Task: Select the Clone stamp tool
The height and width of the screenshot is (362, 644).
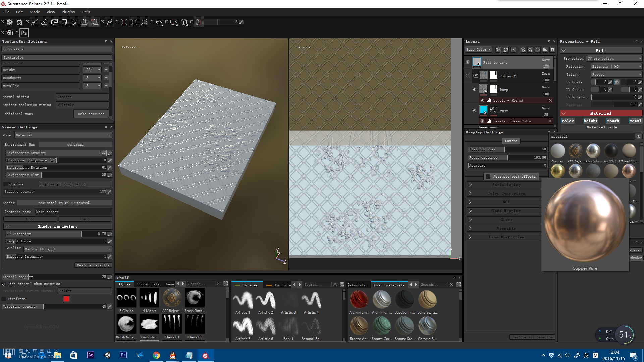Action: coord(85,22)
